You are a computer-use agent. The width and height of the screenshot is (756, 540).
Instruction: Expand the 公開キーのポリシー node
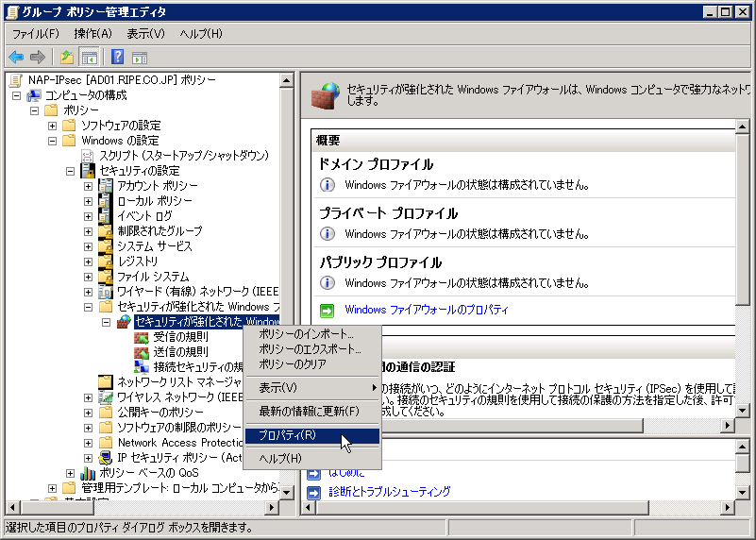(x=88, y=413)
